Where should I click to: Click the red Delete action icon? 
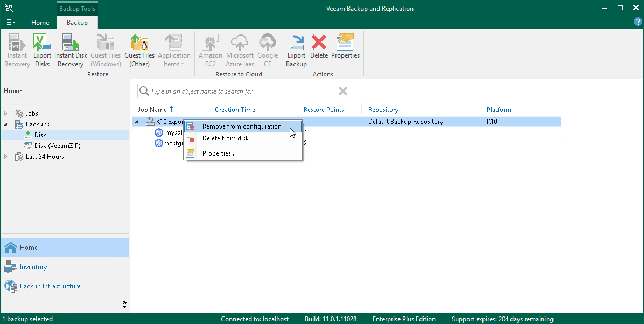pyautogui.click(x=319, y=43)
